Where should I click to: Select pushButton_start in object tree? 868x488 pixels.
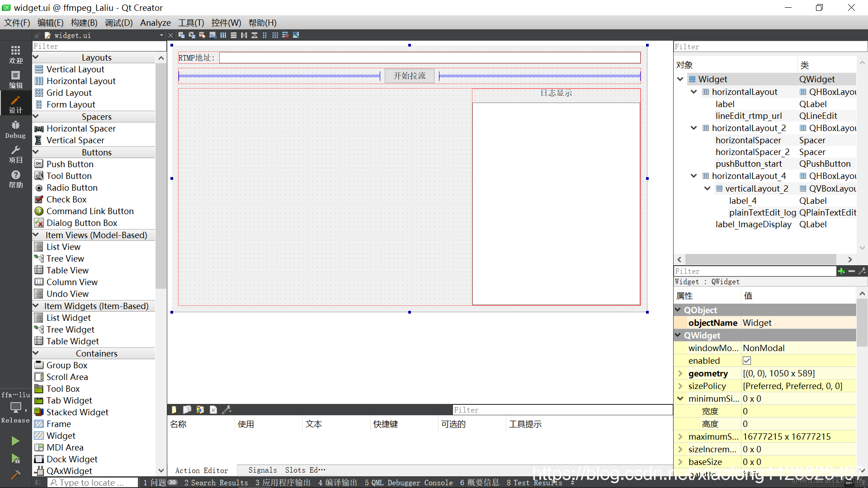pos(749,164)
